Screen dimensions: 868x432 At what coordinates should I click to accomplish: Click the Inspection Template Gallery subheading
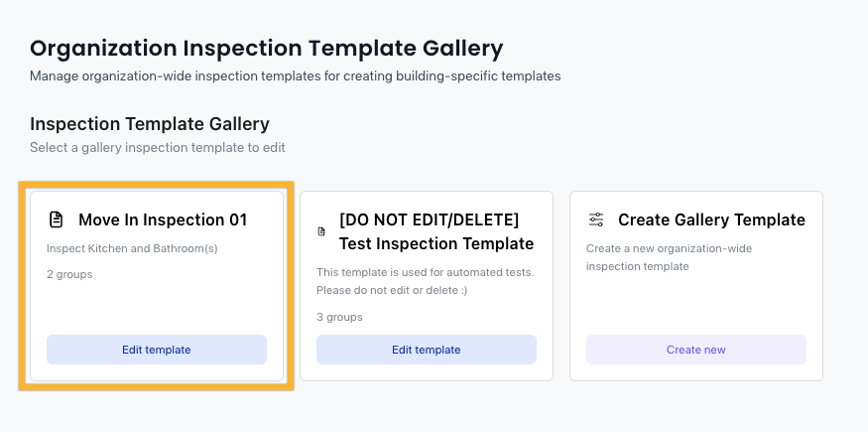150,123
